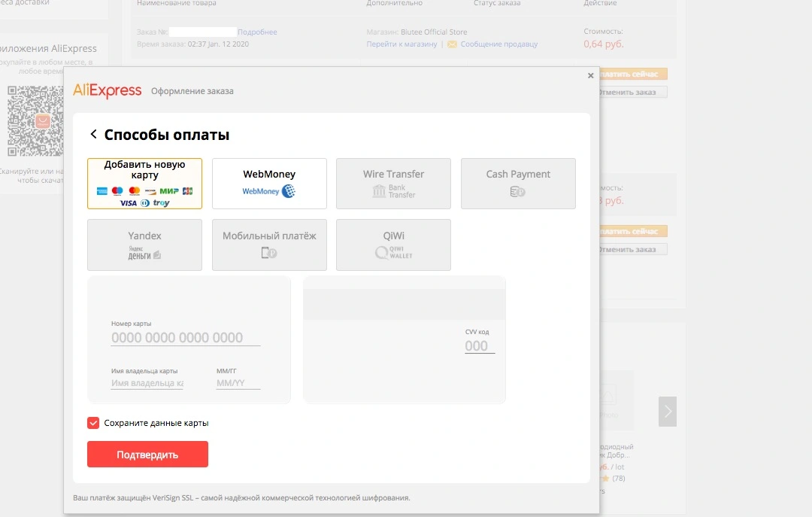Click the CVV код field
812x517 pixels.
(x=480, y=346)
